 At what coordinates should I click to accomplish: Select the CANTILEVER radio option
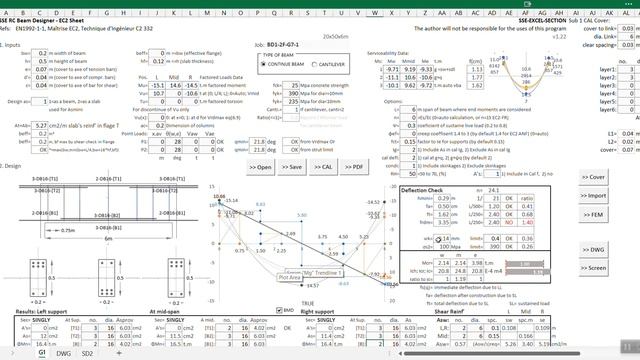pyautogui.click(x=314, y=64)
